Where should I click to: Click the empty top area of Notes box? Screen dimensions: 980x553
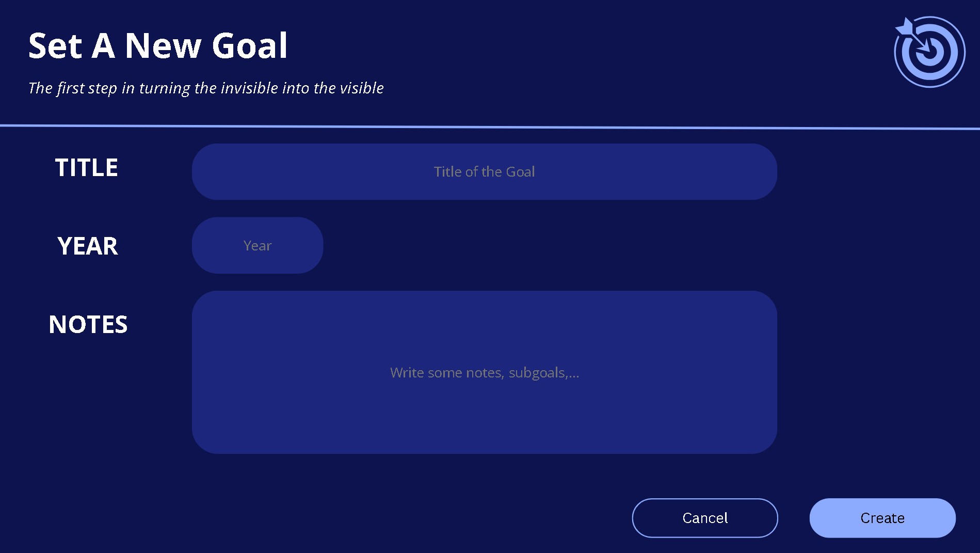point(484,320)
